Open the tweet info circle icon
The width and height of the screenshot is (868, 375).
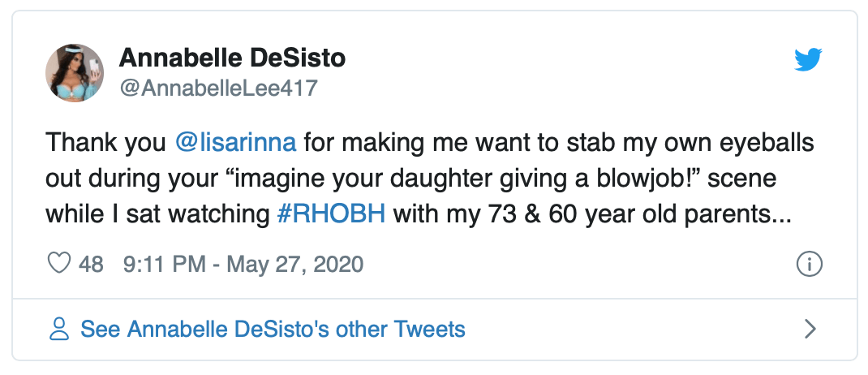[x=810, y=264]
